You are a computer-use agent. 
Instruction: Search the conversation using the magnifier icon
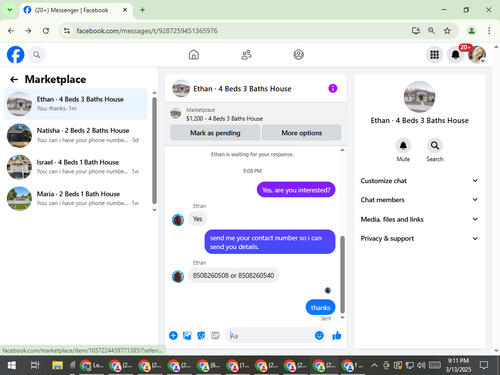click(x=435, y=146)
